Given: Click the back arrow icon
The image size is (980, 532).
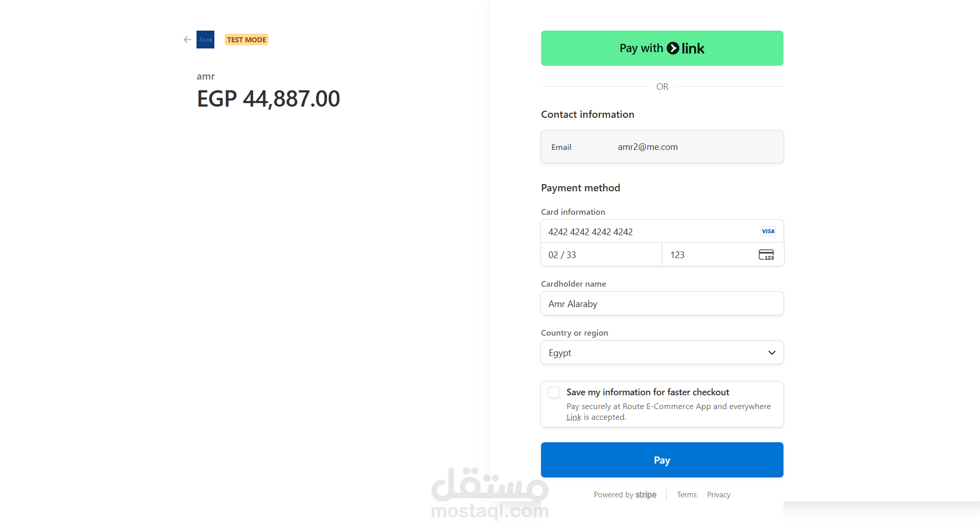Looking at the screenshot, I should point(187,40).
